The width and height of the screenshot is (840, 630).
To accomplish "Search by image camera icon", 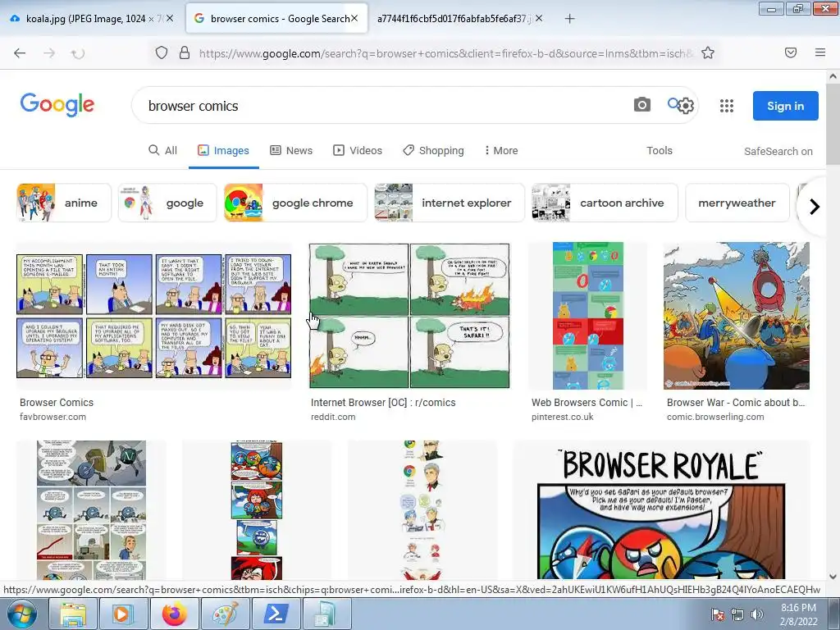I will [641, 104].
